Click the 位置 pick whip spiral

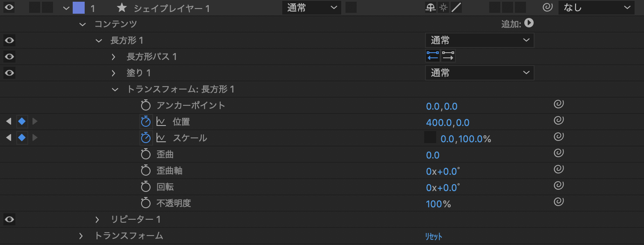[558, 120]
